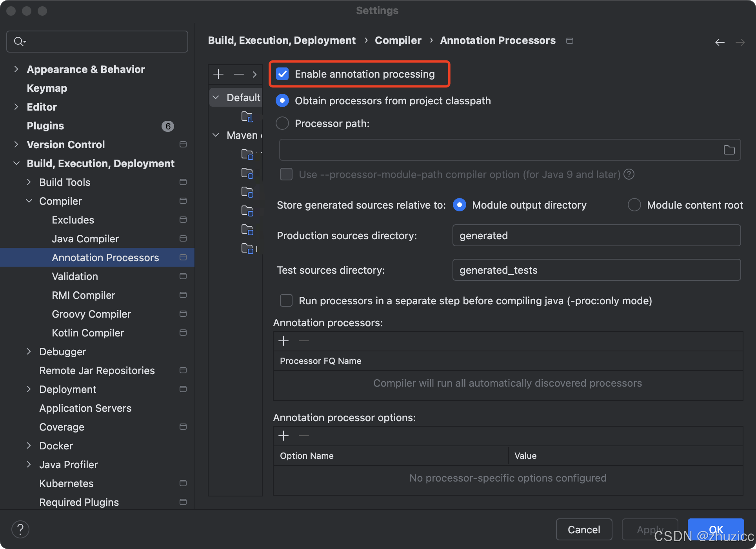Screen dimensions: 756x549
Task: Choose Module content root option
Action: [634, 205]
